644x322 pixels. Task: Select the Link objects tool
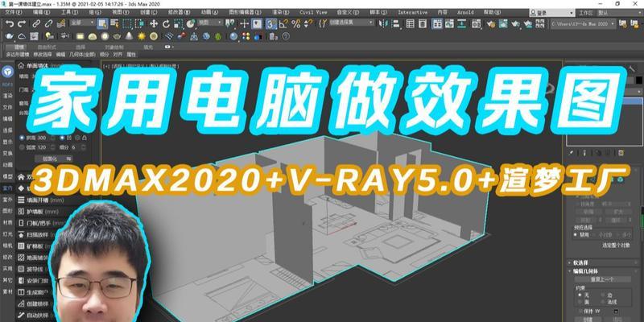(36, 24)
